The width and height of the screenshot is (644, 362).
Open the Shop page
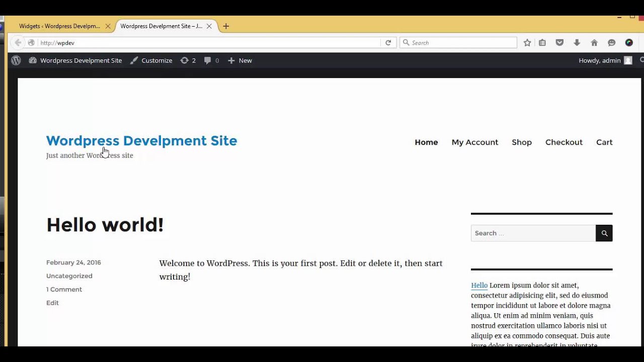point(522,142)
